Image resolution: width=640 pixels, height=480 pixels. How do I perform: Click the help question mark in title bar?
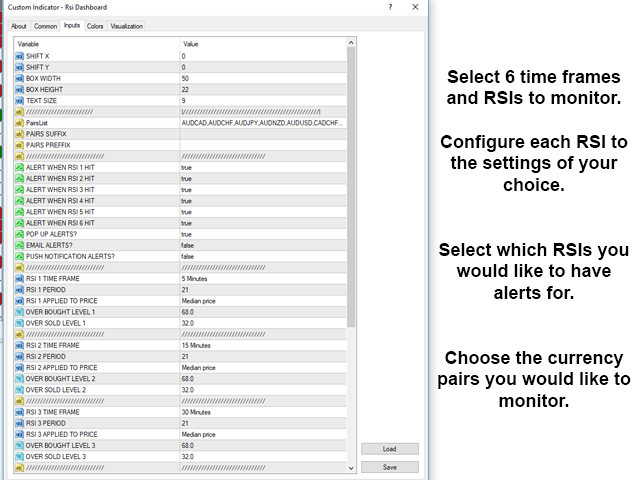tap(391, 7)
